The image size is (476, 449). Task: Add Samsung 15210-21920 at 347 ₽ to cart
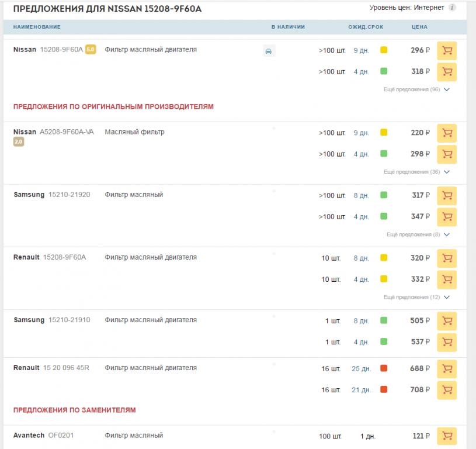pyautogui.click(x=447, y=217)
